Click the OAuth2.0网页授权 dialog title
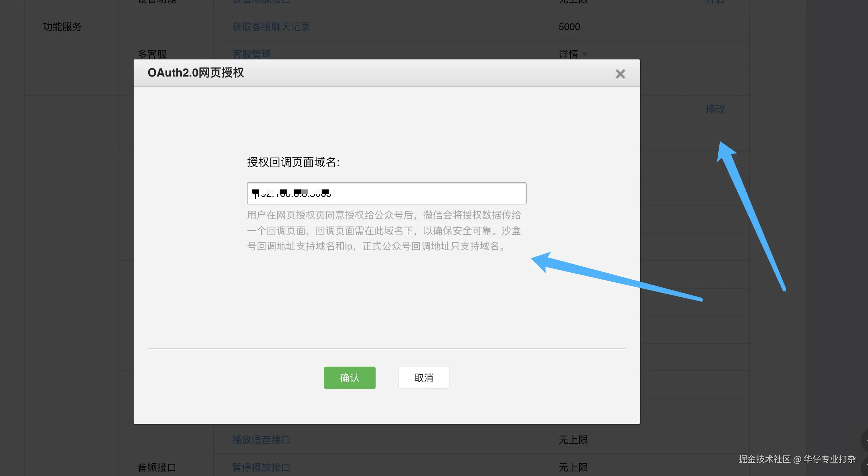 pyautogui.click(x=195, y=73)
